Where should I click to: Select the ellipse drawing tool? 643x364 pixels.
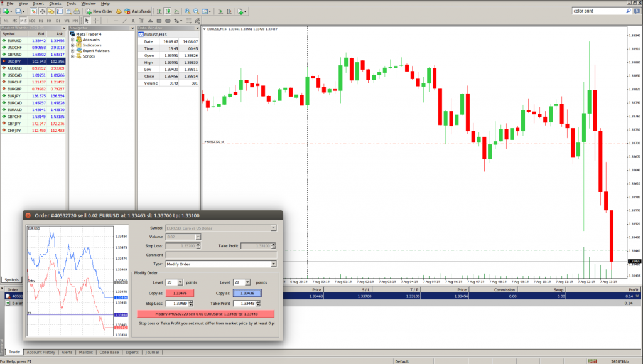click(168, 21)
